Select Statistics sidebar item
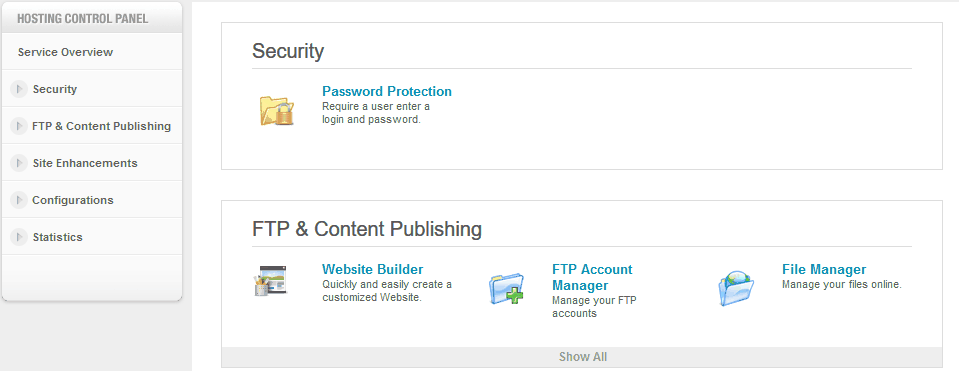The image size is (959, 371). coord(92,237)
